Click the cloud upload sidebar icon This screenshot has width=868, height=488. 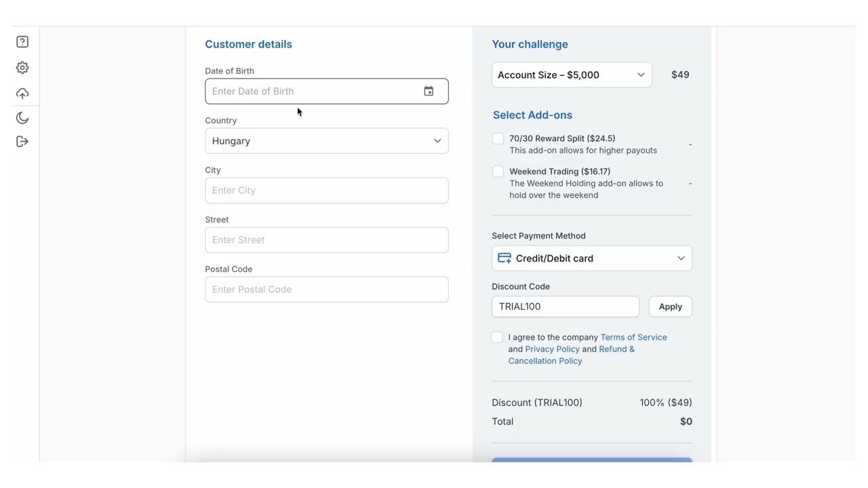[22, 94]
